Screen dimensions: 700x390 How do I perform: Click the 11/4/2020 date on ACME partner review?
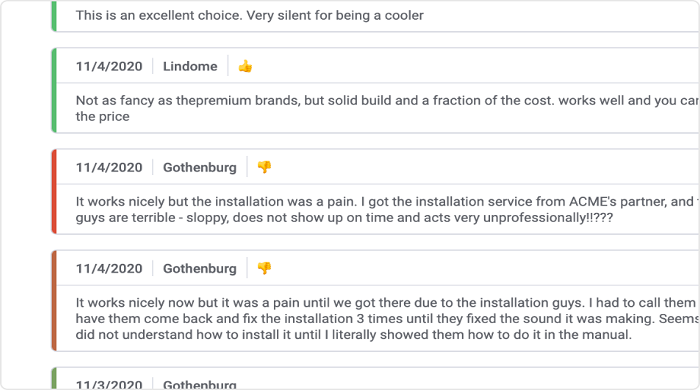(109, 168)
